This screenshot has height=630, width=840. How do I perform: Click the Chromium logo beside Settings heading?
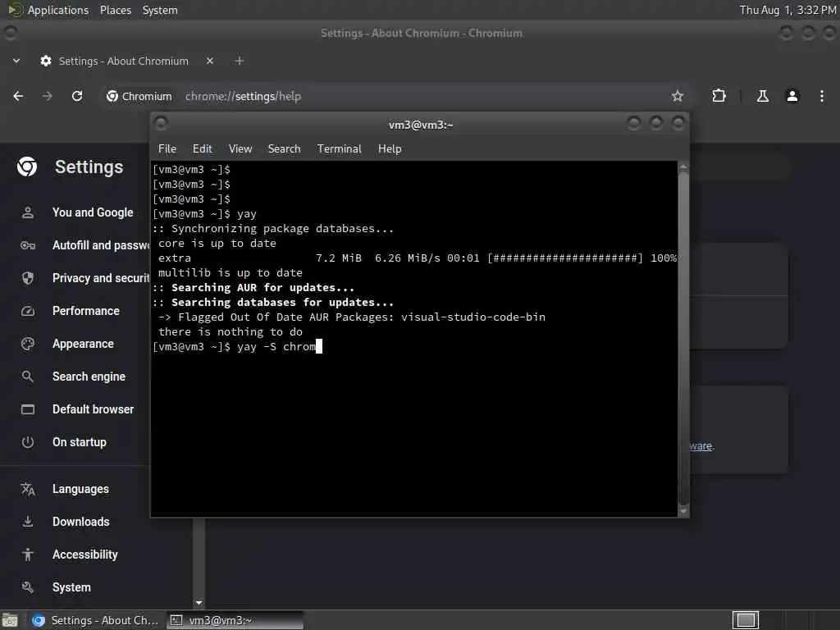point(27,167)
